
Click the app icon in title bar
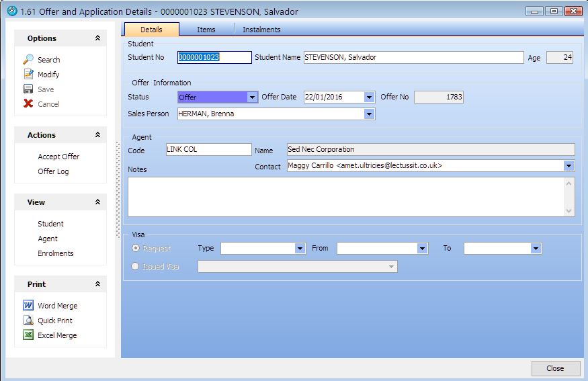11,11
